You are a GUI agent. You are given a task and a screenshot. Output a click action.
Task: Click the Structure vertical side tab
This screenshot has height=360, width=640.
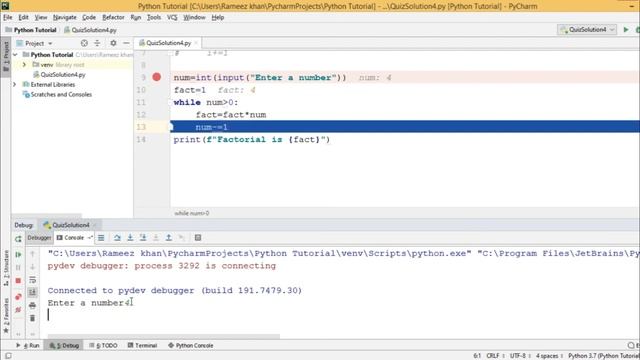pos(6,267)
